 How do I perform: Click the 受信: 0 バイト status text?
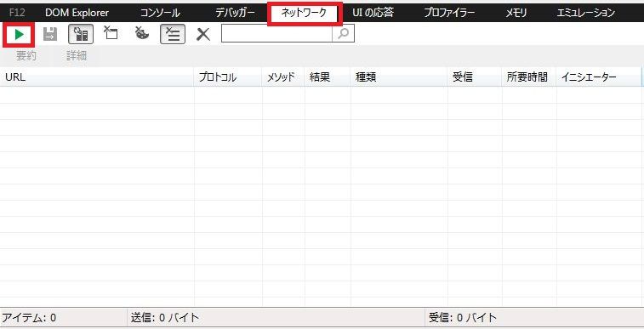(x=463, y=317)
